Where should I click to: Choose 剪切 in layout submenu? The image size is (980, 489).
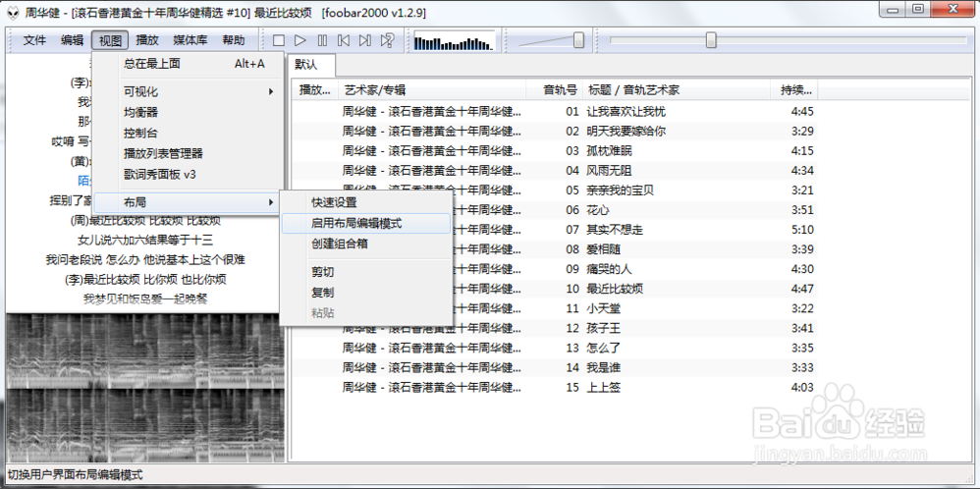coord(365,272)
